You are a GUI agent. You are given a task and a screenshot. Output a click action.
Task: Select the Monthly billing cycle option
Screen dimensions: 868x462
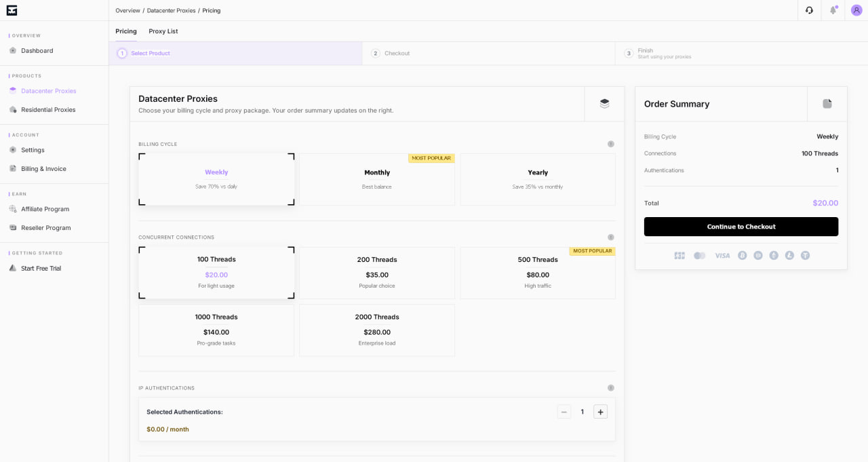click(x=377, y=179)
